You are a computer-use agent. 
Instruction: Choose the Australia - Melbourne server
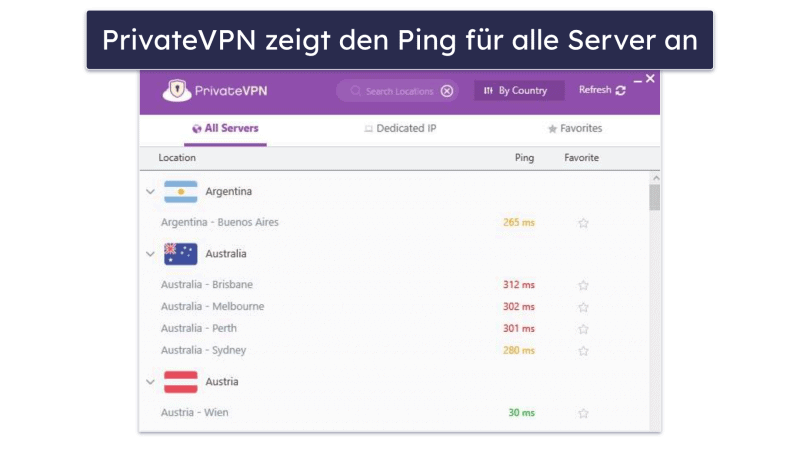[212, 307]
